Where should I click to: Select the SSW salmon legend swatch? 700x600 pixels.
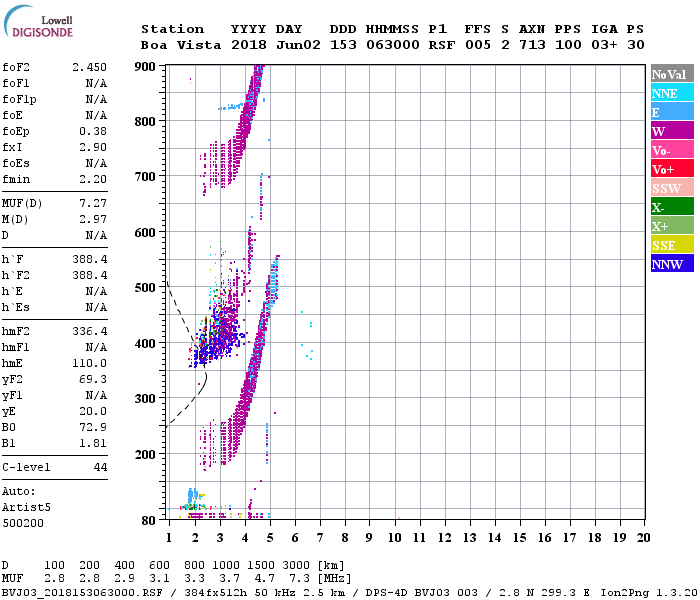pyautogui.click(x=672, y=188)
